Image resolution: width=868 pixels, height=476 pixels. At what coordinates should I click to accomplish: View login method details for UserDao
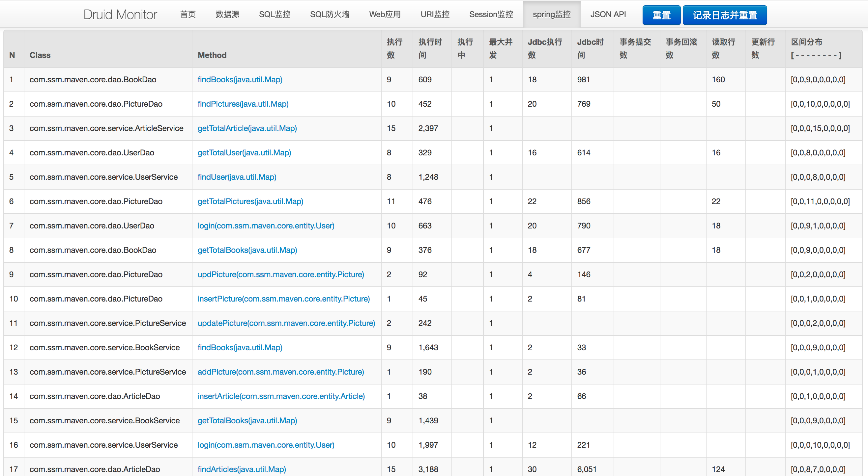pos(266,226)
